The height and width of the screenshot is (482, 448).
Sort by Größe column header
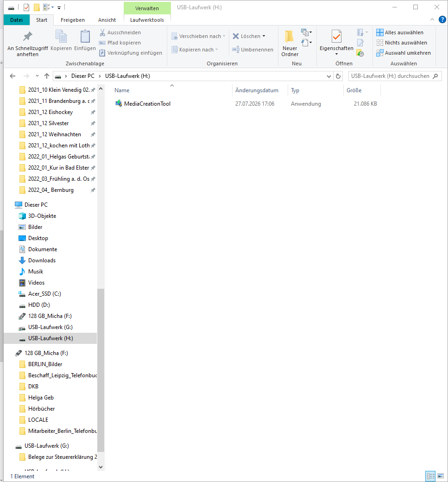point(354,90)
